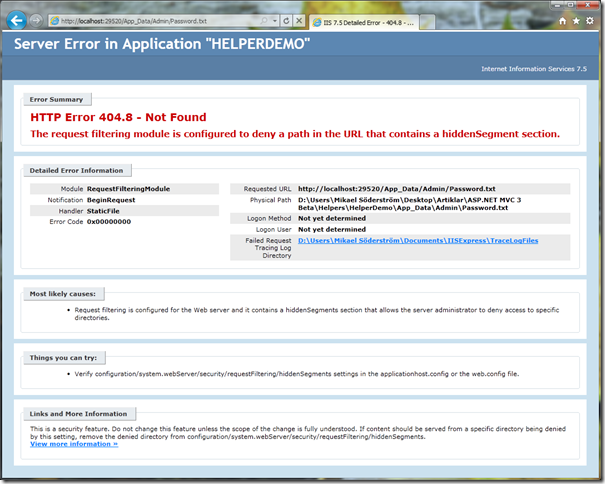Click the Most likely causes heading
The image size is (605, 484).
[63, 294]
